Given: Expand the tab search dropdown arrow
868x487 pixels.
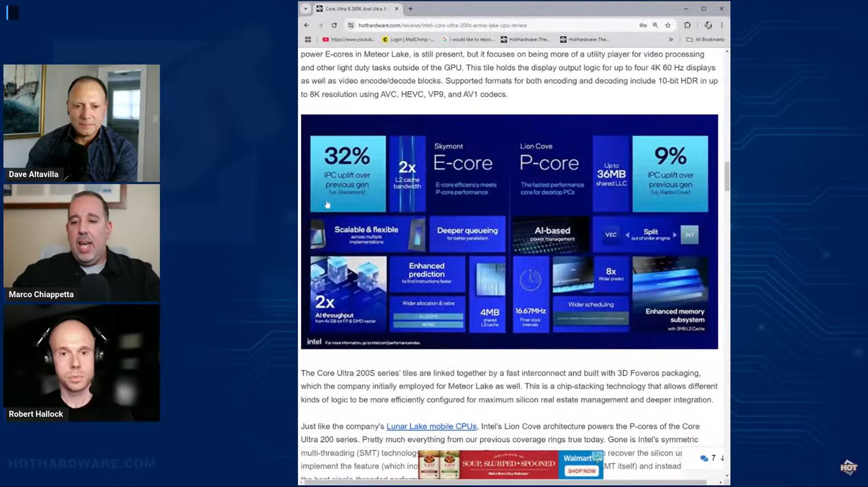Looking at the screenshot, I should click(x=306, y=9).
